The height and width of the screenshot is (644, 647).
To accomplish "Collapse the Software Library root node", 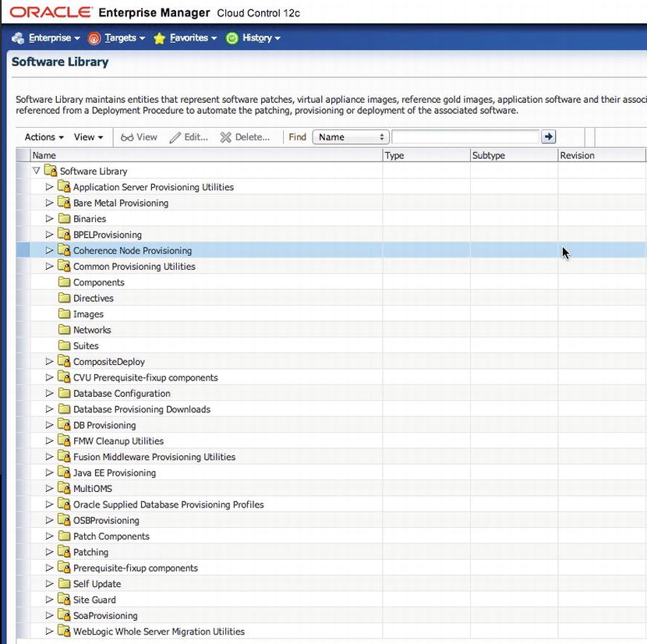I will pyautogui.click(x=36, y=171).
